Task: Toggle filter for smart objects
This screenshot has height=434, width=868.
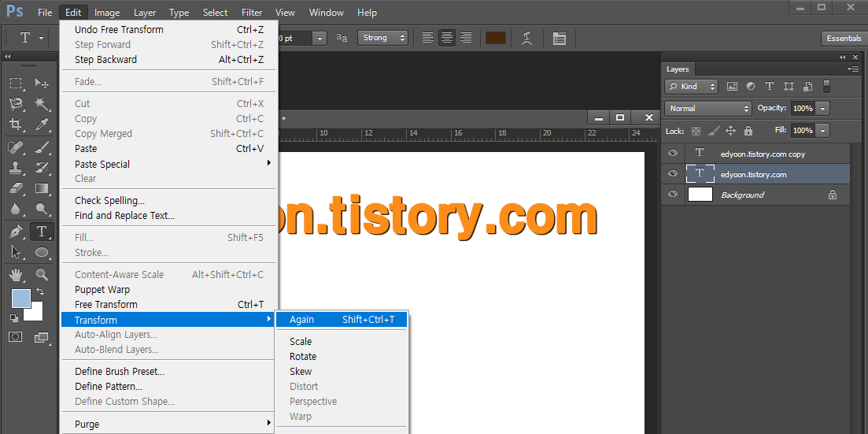Action: (x=807, y=87)
